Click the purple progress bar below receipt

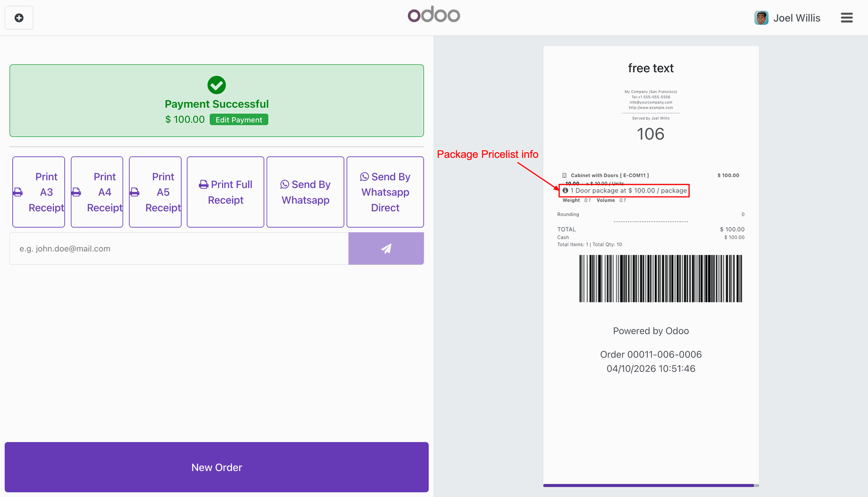[648, 485]
